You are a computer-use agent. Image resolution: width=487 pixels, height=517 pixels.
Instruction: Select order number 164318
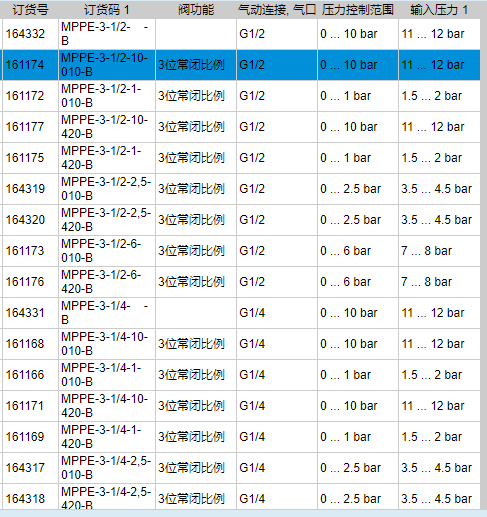[25, 499]
